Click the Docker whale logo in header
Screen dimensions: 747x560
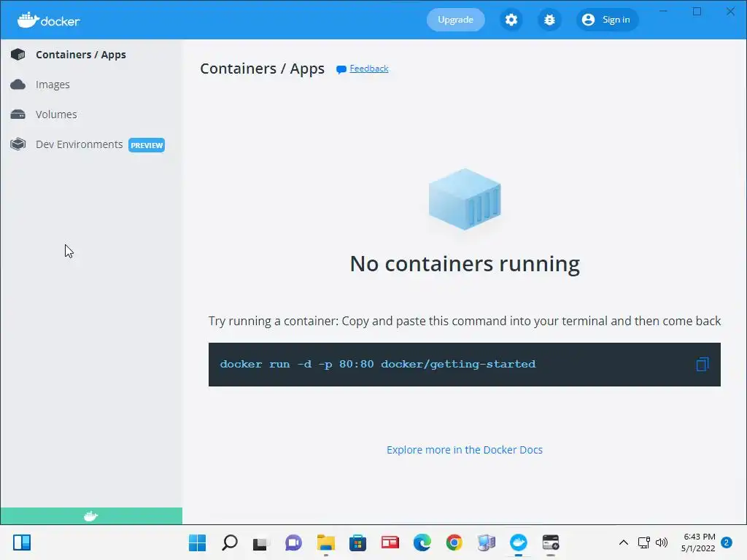(x=48, y=20)
